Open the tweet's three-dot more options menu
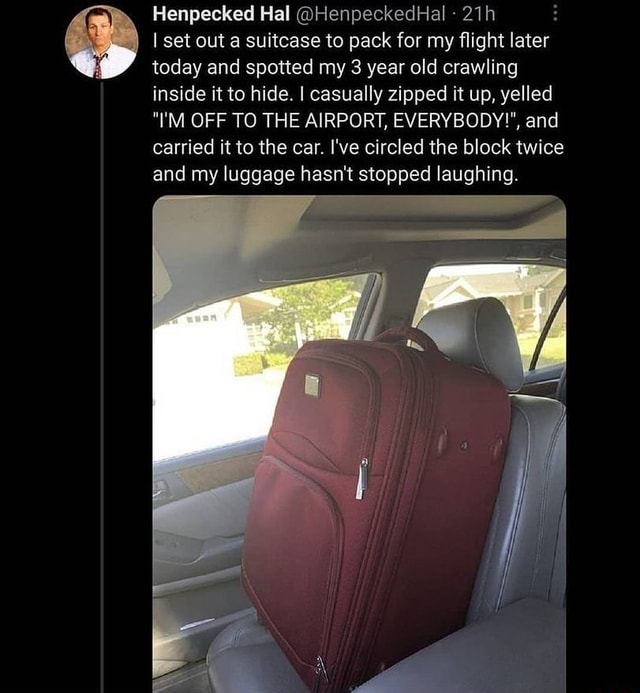640x693 pixels. [555, 14]
